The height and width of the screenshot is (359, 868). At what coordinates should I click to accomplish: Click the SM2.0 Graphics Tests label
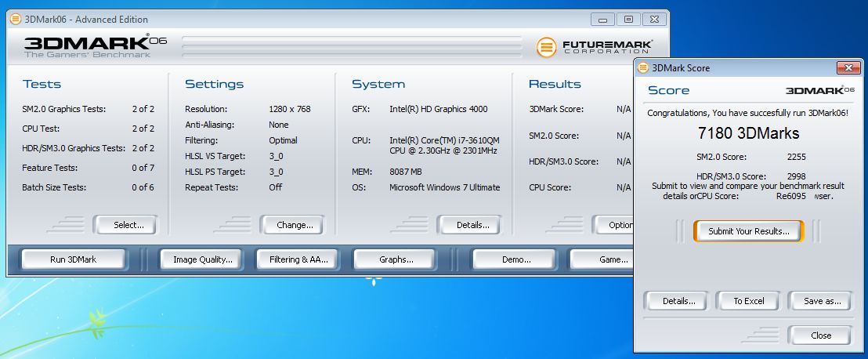point(63,109)
